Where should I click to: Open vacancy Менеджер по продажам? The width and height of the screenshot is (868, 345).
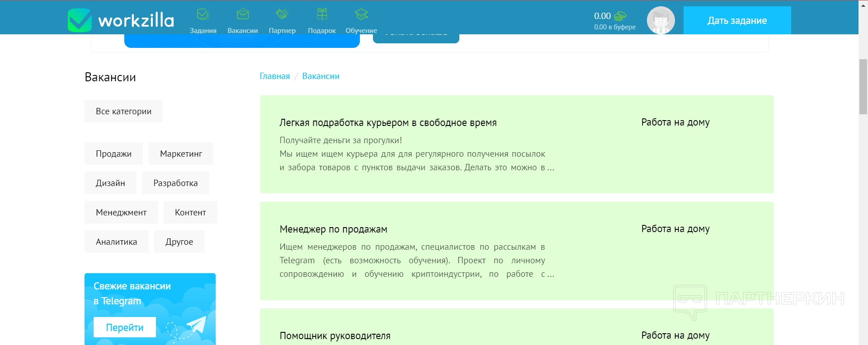coord(333,229)
